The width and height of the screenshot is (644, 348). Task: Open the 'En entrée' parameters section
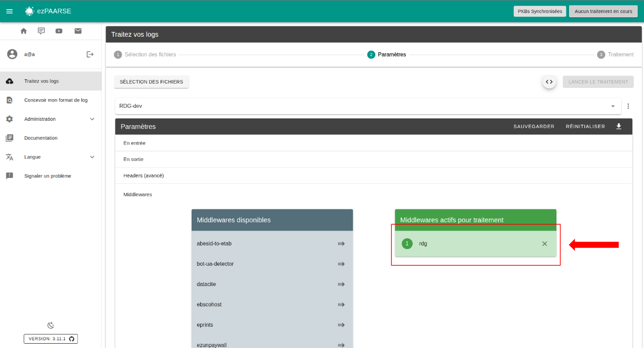(135, 143)
